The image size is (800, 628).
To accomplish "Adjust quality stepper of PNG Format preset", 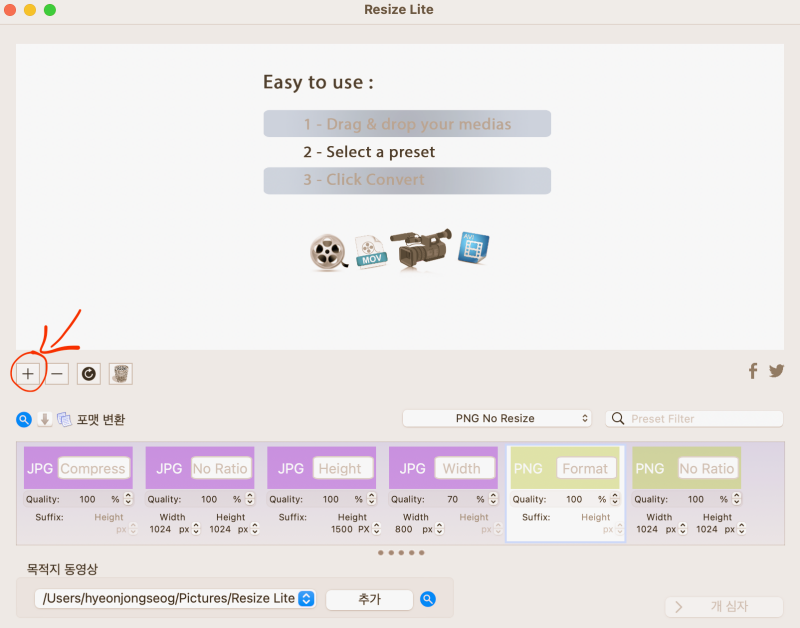I will click(615, 498).
